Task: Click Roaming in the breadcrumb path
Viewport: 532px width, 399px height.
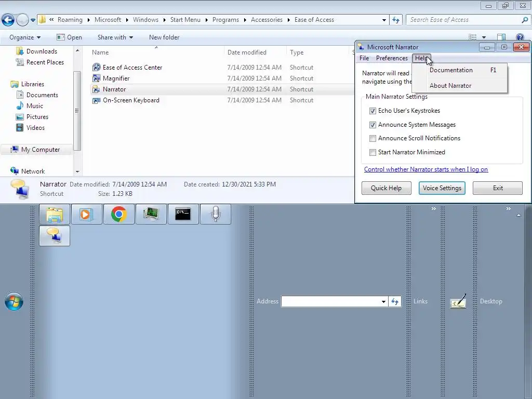Action: tap(70, 20)
